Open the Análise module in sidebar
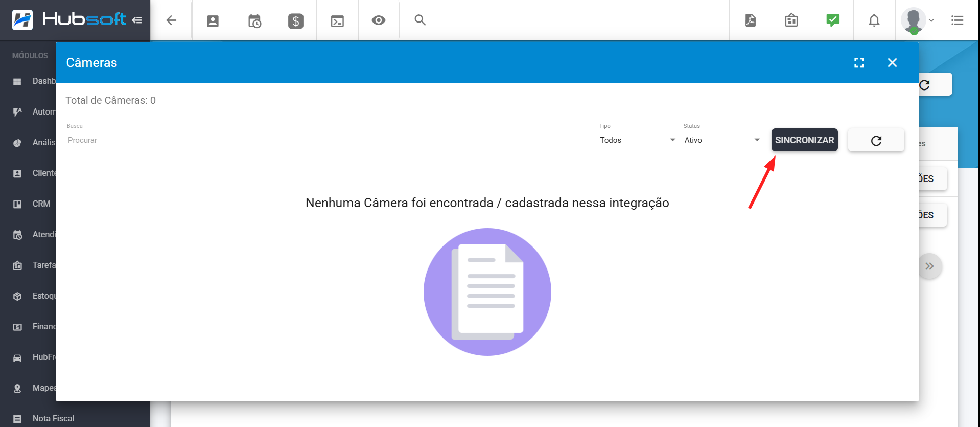 (x=34, y=143)
